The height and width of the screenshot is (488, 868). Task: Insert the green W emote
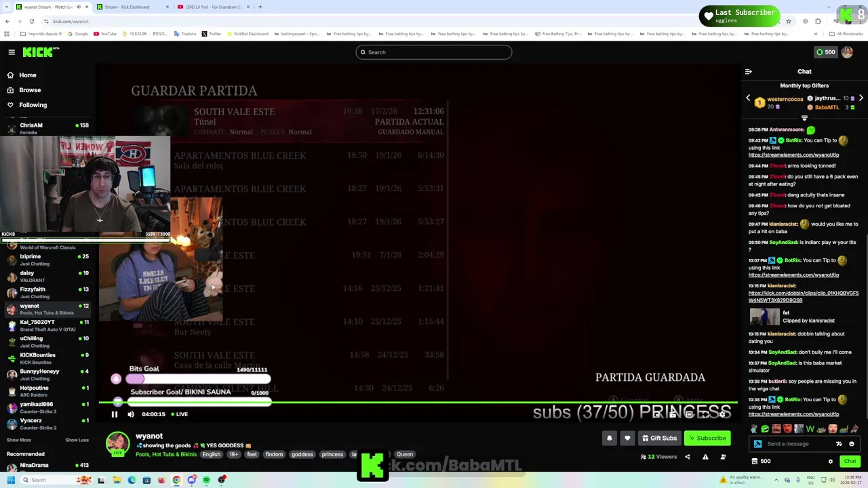coord(810,429)
